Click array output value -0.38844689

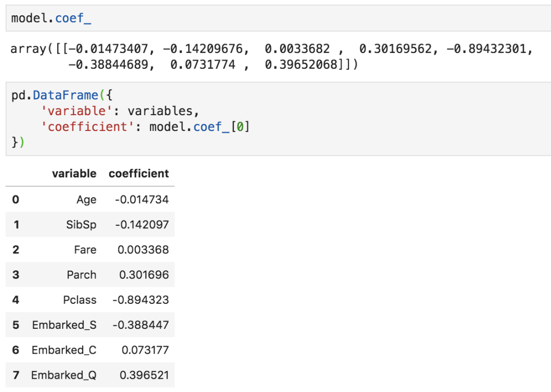click(x=108, y=65)
